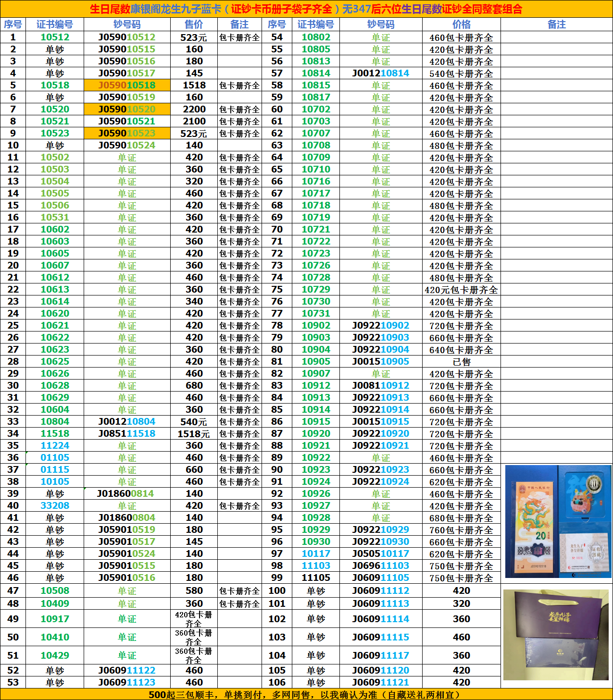Select the 420元包卡册齐全 price cell
The image size is (613, 700).
click(x=461, y=290)
